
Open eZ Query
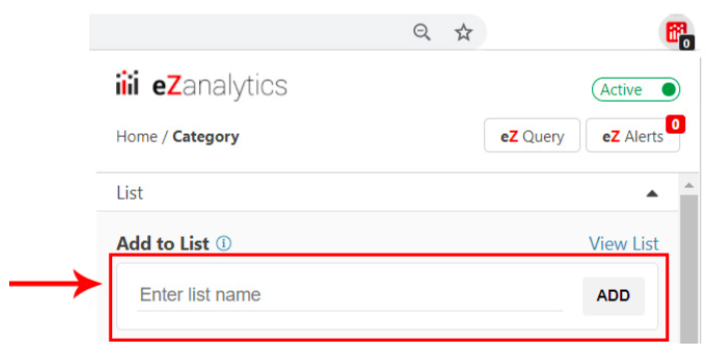click(532, 136)
